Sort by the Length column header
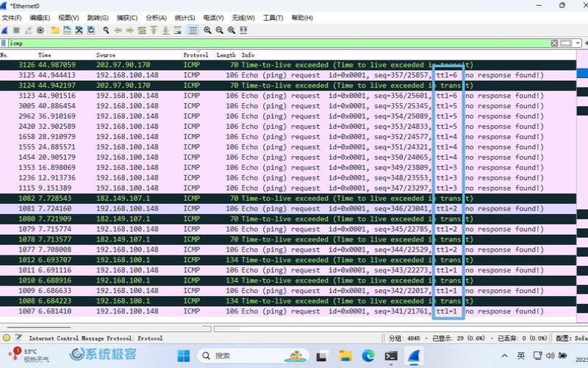 click(x=226, y=54)
